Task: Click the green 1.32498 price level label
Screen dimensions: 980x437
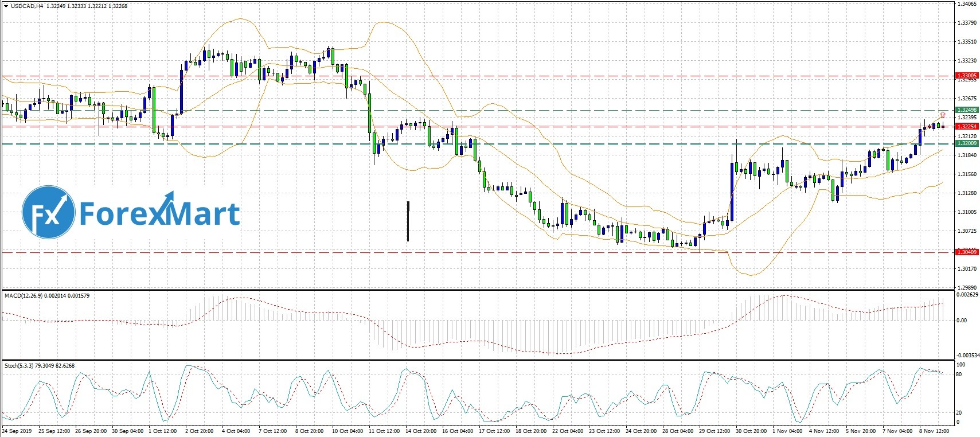Action: click(967, 110)
